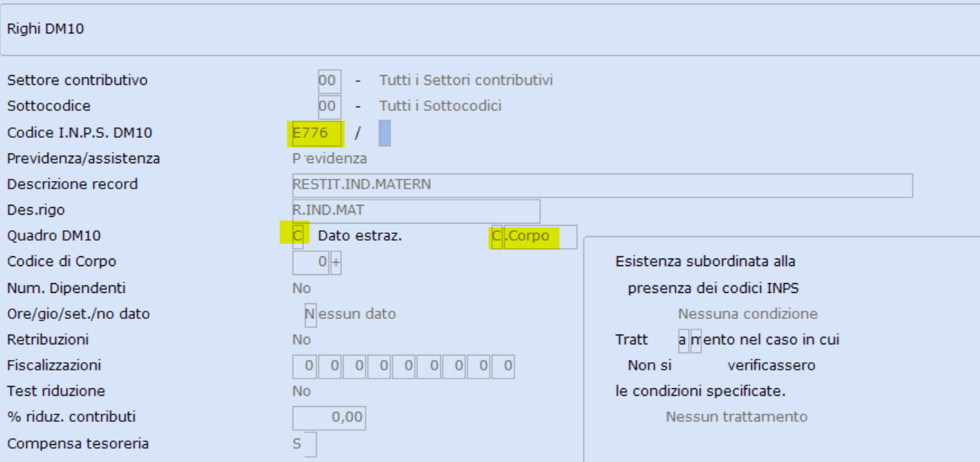Click the blue field after the slash
980x462 pixels.
385,133
